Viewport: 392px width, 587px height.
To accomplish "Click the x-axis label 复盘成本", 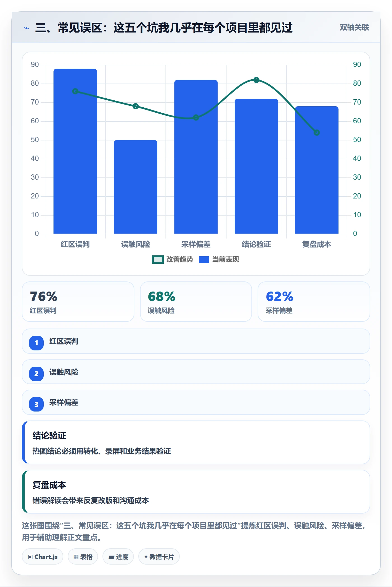I will pyautogui.click(x=317, y=244).
